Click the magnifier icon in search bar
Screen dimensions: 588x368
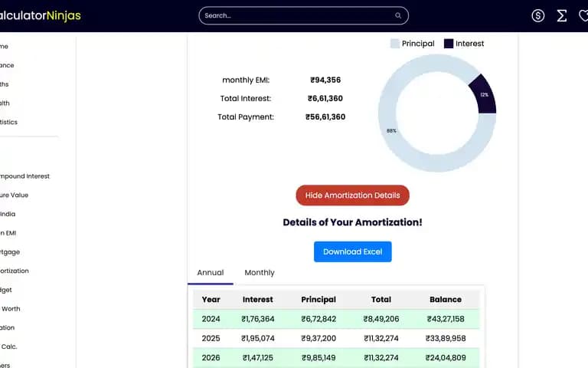coord(398,15)
